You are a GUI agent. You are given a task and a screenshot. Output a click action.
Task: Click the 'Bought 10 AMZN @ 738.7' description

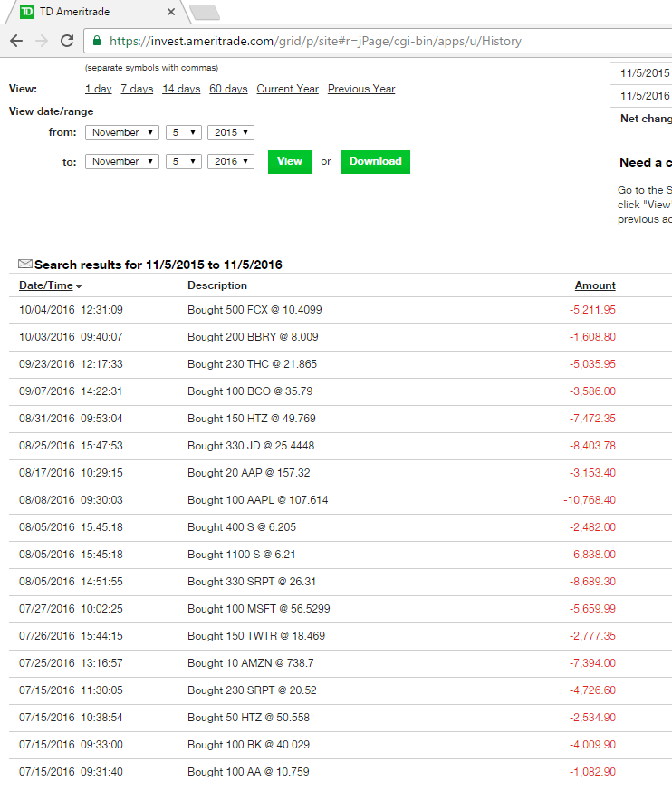[x=251, y=664]
